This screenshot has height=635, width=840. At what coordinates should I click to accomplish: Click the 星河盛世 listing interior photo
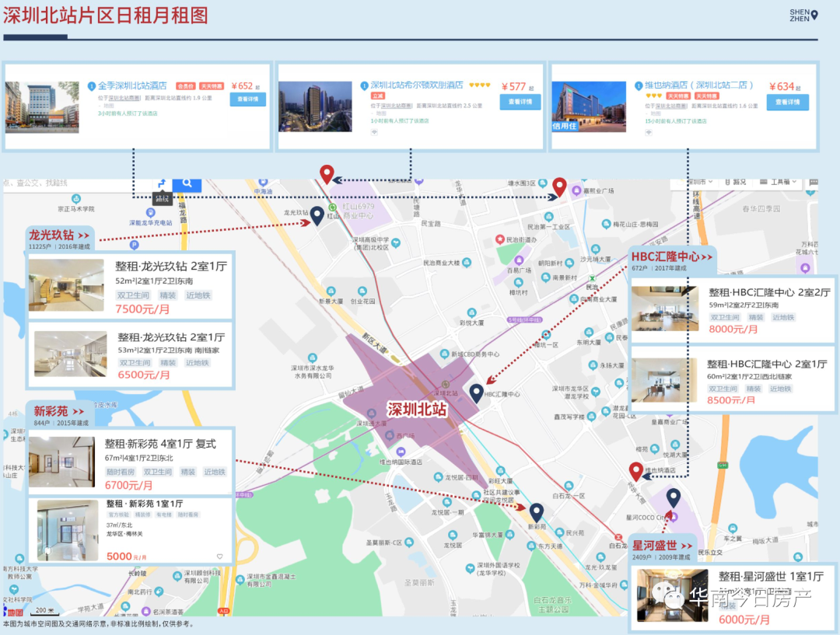tap(672, 595)
